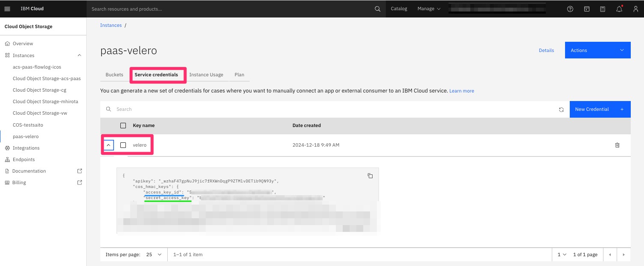644x266 pixels.
Task: Open Documentation external link icon
Action: [x=79, y=171]
